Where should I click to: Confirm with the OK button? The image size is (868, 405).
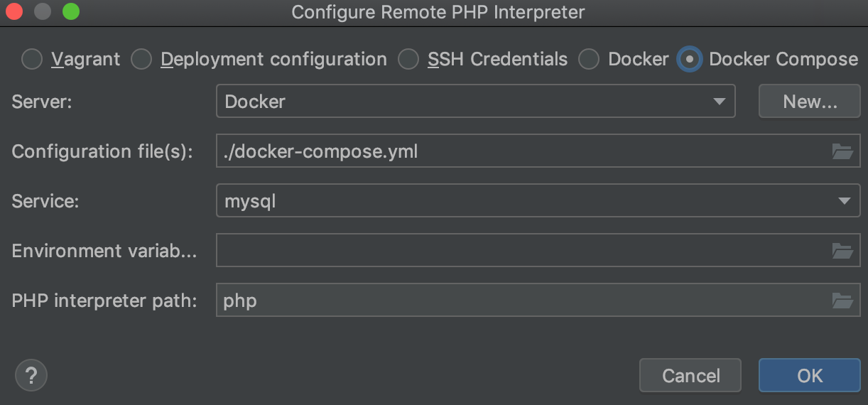tap(809, 375)
